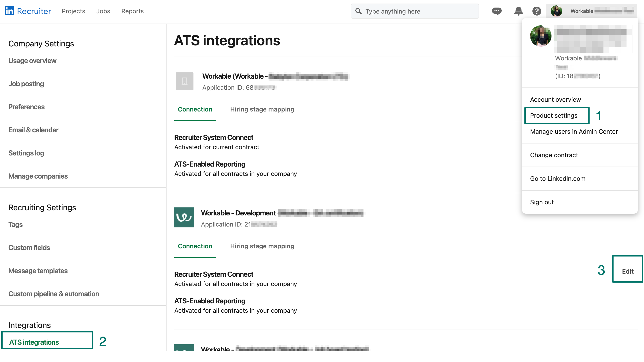Open Preferences in Company Settings

tap(26, 107)
